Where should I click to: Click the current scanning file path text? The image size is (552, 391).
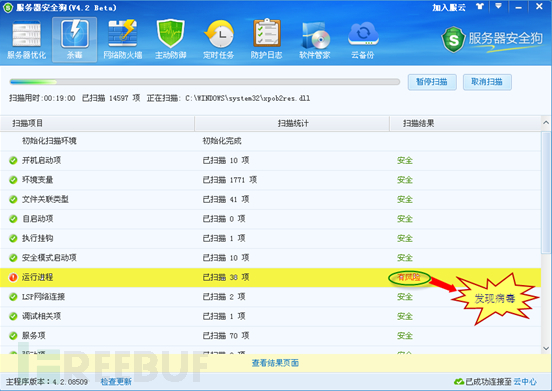[247, 98]
